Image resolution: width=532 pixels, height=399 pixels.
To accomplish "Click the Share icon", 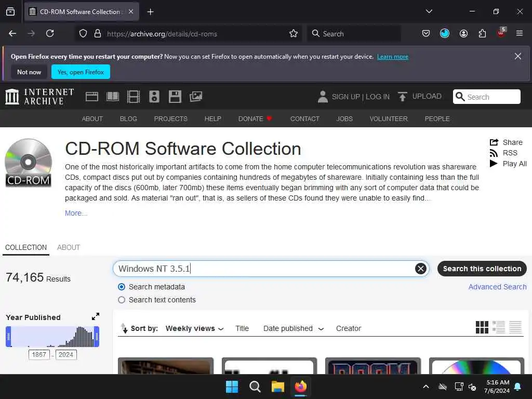I will coord(494,142).
